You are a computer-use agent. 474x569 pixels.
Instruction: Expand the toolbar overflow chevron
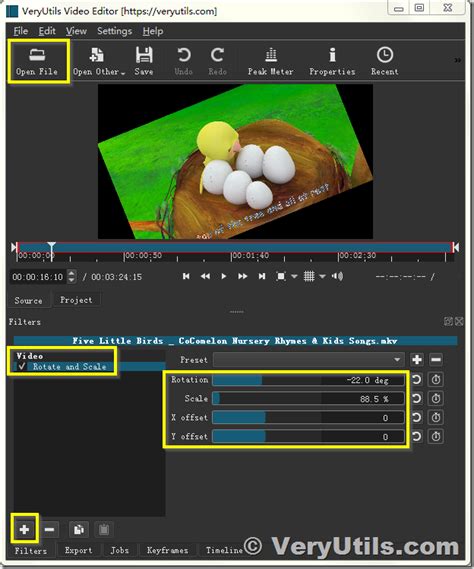pyautogui.click(x=457, y=60)
